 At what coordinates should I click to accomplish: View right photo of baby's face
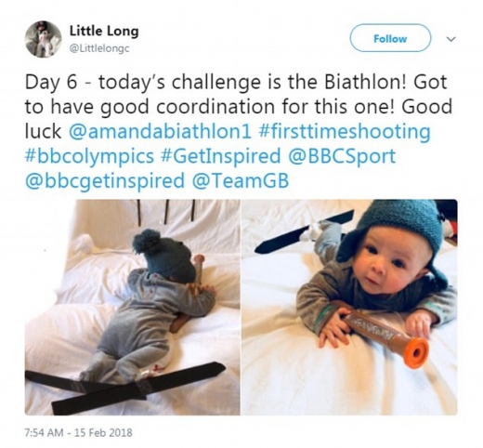point(349,307)
